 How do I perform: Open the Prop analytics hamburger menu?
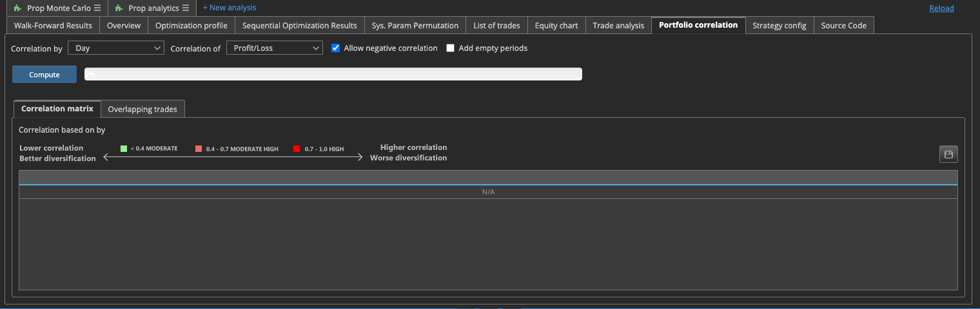pyautogui.click(x=185, y=8)
